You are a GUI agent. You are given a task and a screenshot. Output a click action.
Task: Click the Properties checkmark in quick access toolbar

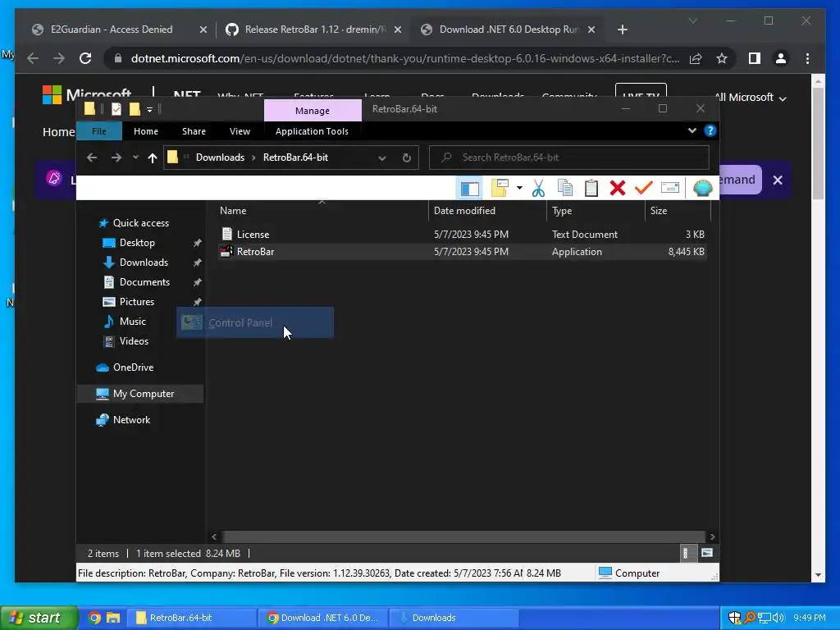(x=116, y=109)
